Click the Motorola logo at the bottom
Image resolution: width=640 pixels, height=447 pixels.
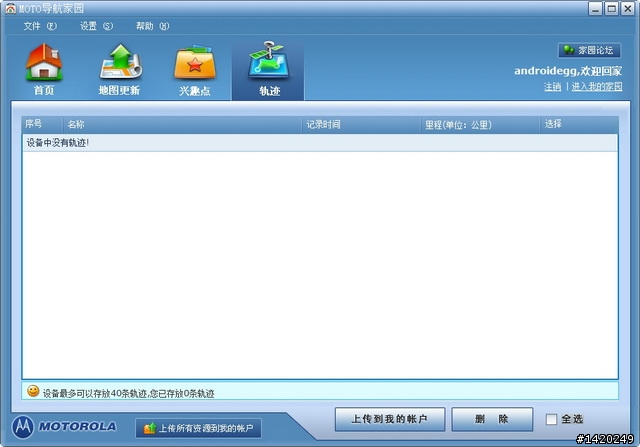tap(23, 427)
